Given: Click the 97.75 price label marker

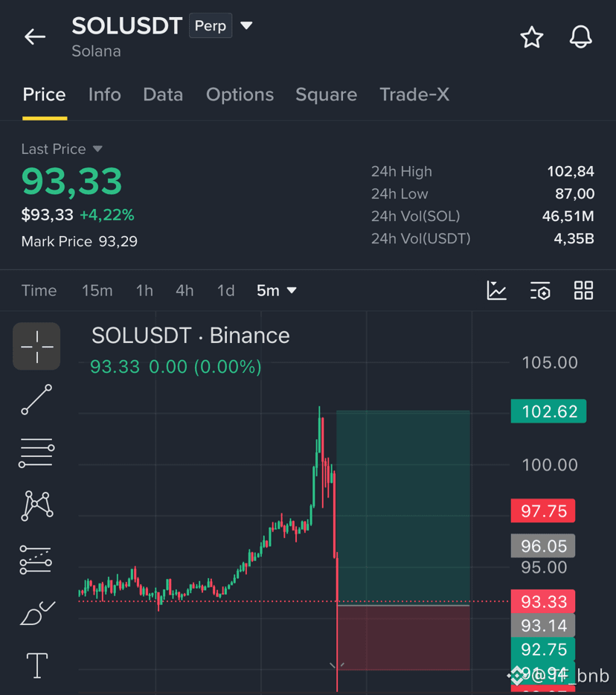Looking at the screenshot, I should pyautogui.click(x=543, y=510).
